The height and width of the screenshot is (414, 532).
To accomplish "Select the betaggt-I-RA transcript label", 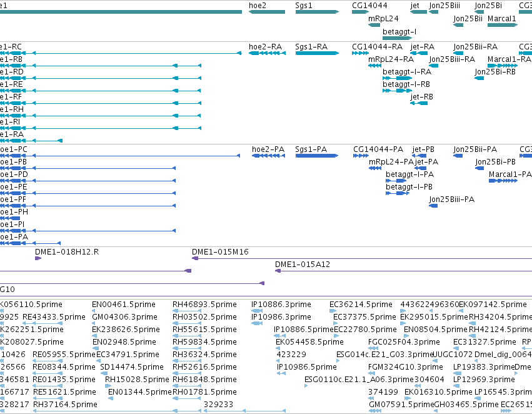I will coord(407,72).
